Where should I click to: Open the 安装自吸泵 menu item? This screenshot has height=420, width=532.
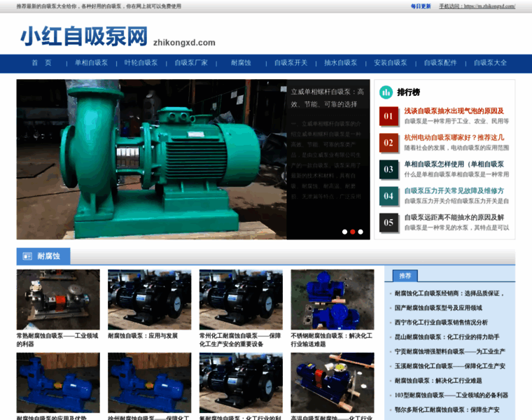(391, 63)
